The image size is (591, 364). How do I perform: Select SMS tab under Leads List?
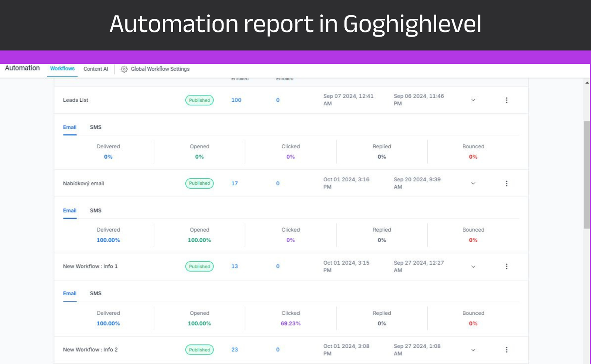pyautogui.click(x=95, y=127)
